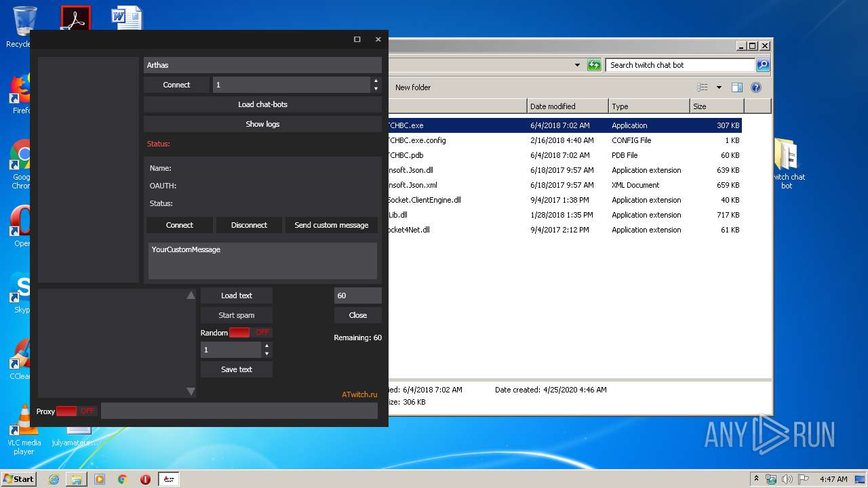Click Connect under bot Status details
Image resolution: width=868 pixels, height=488 pixels.
tap(180, 225)
